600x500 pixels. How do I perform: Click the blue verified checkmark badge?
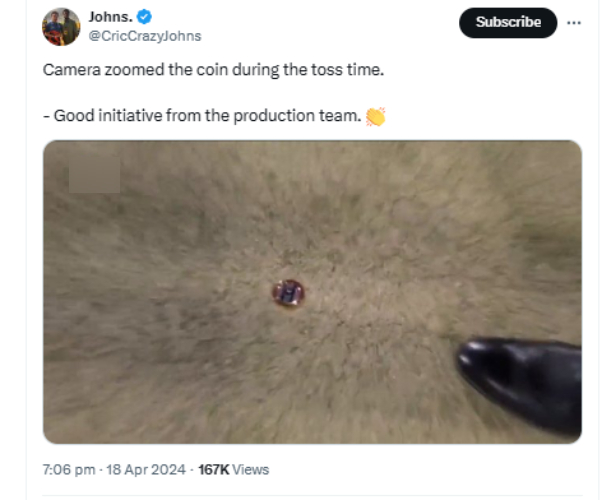[x=144, y=17]
